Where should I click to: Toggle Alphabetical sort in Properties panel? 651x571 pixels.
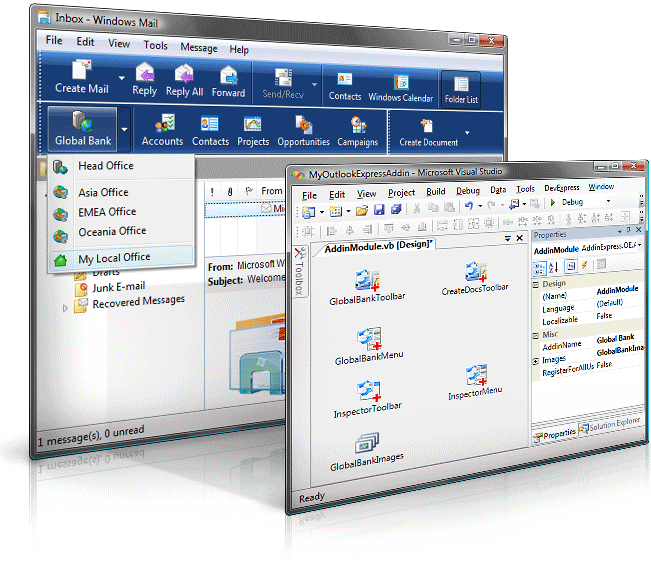click(553, 267)
